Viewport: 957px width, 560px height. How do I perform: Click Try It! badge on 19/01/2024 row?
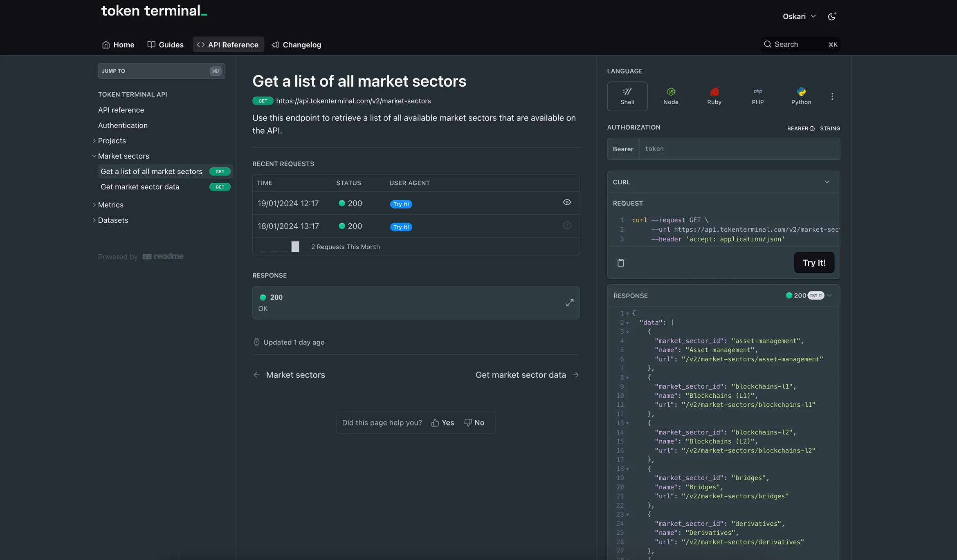click(x=401, y=204)
